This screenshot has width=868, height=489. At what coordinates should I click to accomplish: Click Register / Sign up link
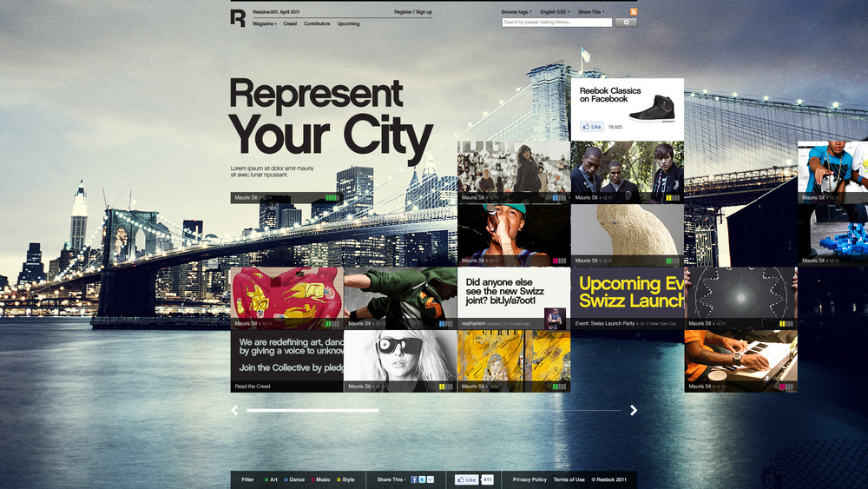[x=413, y=11]
